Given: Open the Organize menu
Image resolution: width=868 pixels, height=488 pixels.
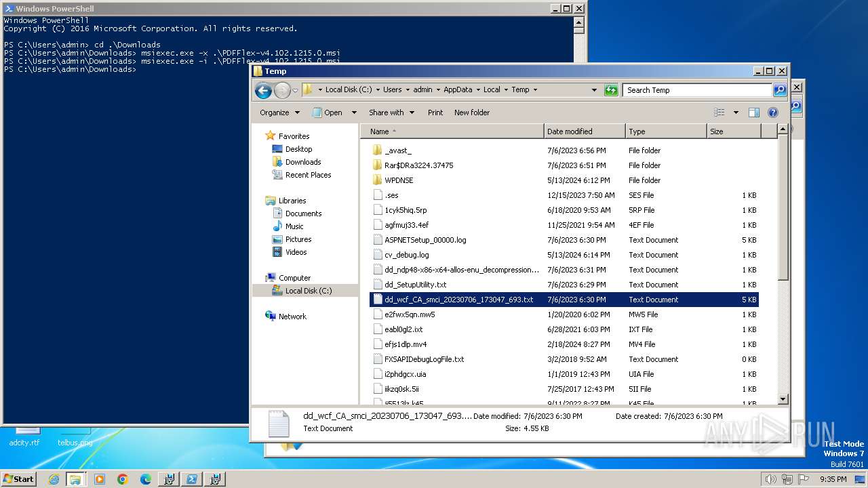Looking at the screenshot, I should [279, 113].
